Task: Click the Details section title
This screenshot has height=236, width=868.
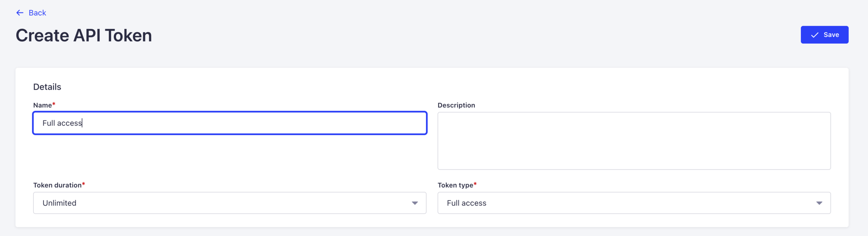Action: [x=47, y=87]
